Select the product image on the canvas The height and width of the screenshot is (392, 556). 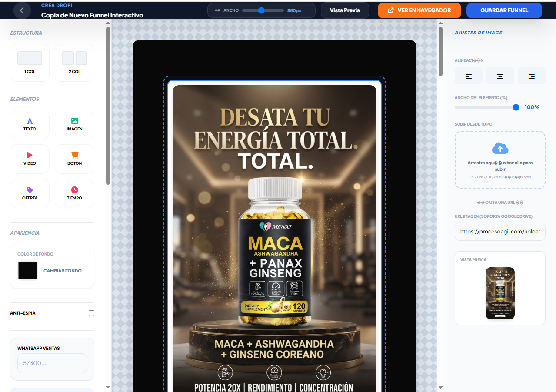(x=274, y=238)
